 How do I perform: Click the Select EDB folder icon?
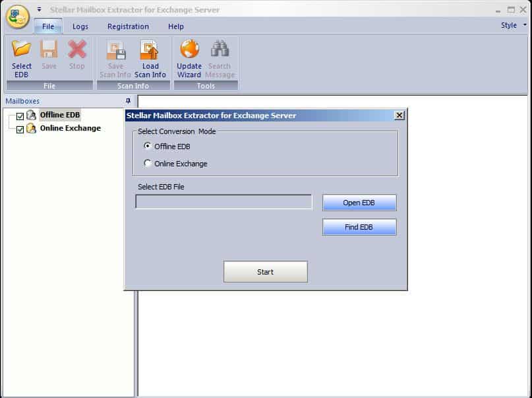pos(21,49)
